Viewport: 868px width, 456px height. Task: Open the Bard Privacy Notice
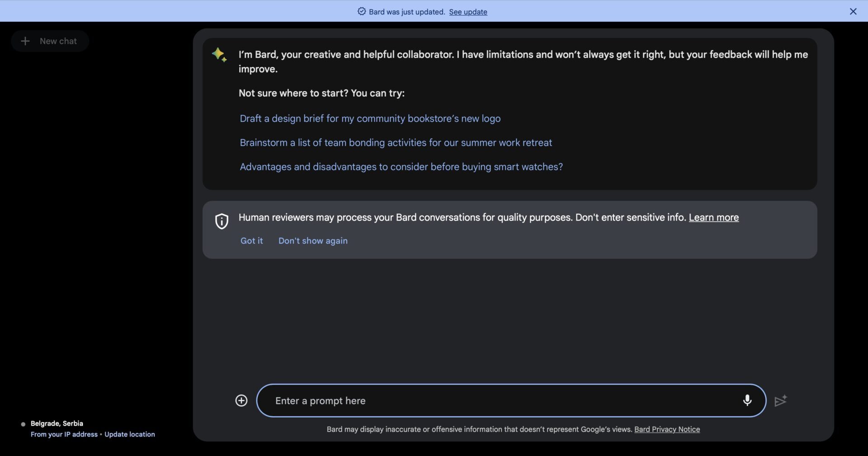[667, 430]
